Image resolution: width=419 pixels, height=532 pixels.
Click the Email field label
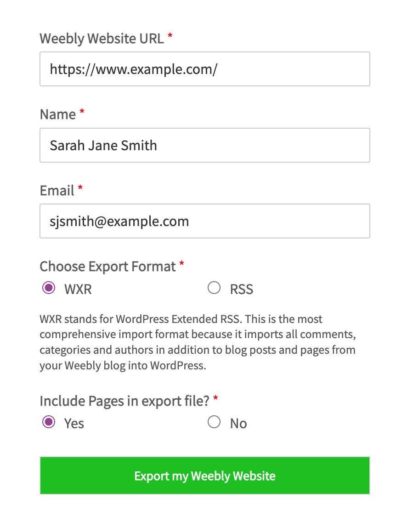pyautogui.click(x=56, y=190)
